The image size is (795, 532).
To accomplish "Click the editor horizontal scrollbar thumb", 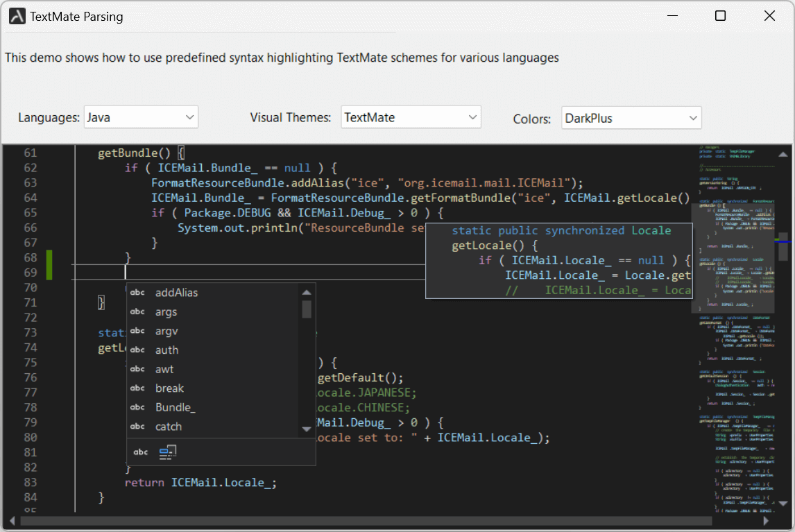I will pyautogui.click(x=366, y=522).
